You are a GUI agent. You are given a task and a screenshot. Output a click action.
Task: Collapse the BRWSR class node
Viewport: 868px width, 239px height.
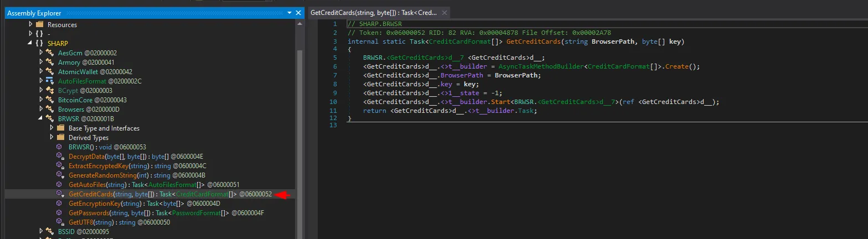tap(40, 118)
